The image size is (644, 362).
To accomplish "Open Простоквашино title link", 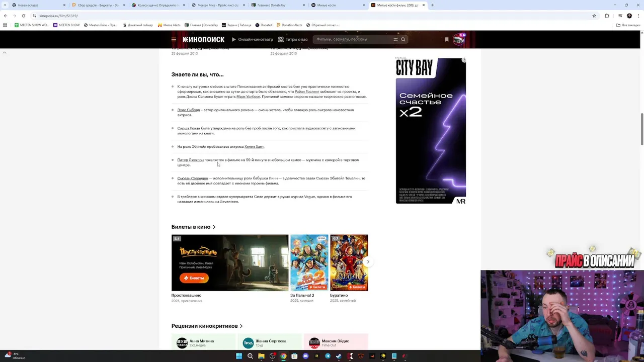I will tap(186, 295).
